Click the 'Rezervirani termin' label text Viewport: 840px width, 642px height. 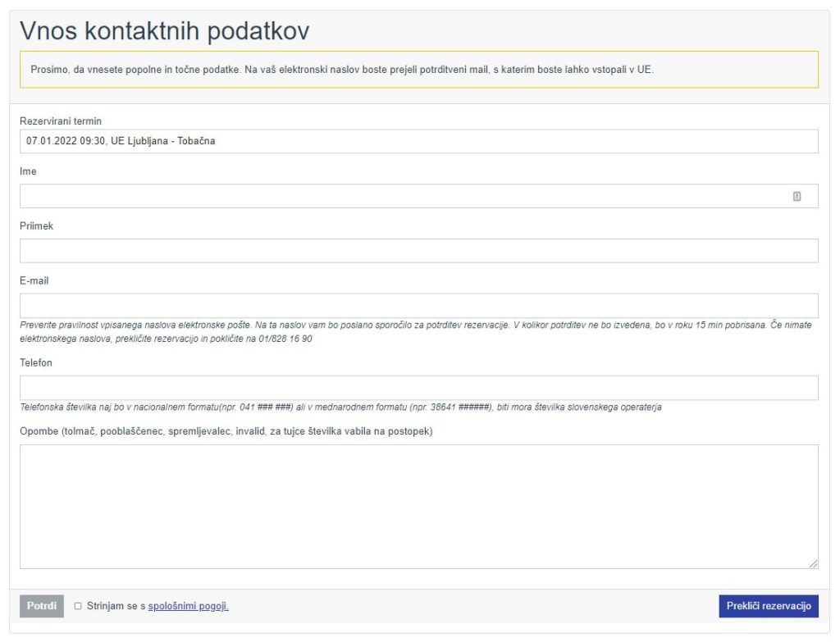point(60,121)
